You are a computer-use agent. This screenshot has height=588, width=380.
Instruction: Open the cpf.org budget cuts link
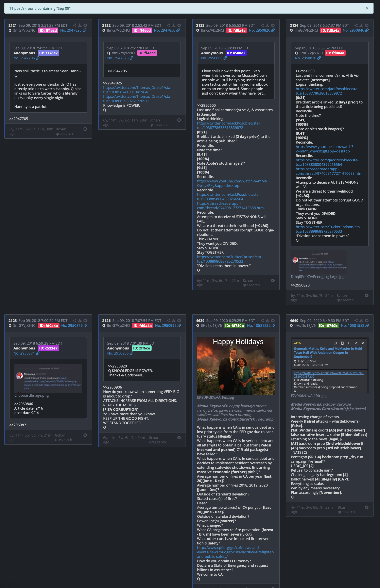(235, 552)
